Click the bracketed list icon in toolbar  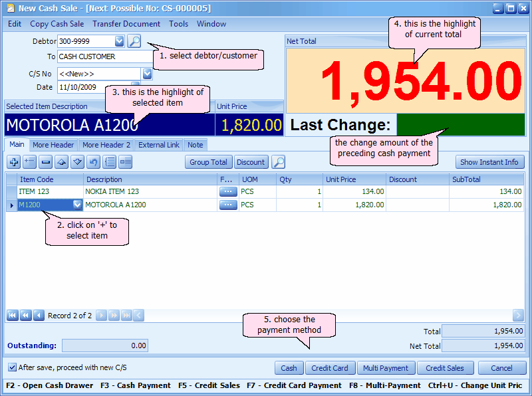pyautogui.click(x=110, y=162)
